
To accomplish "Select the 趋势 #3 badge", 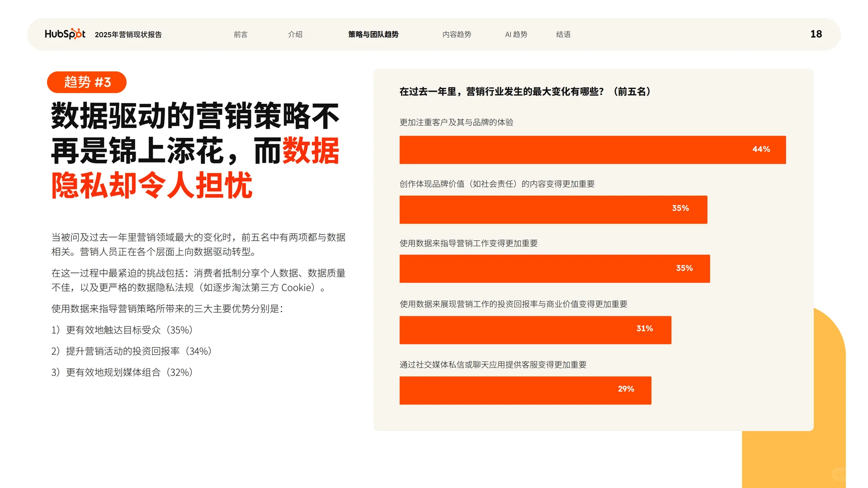I will coord(87,82).
